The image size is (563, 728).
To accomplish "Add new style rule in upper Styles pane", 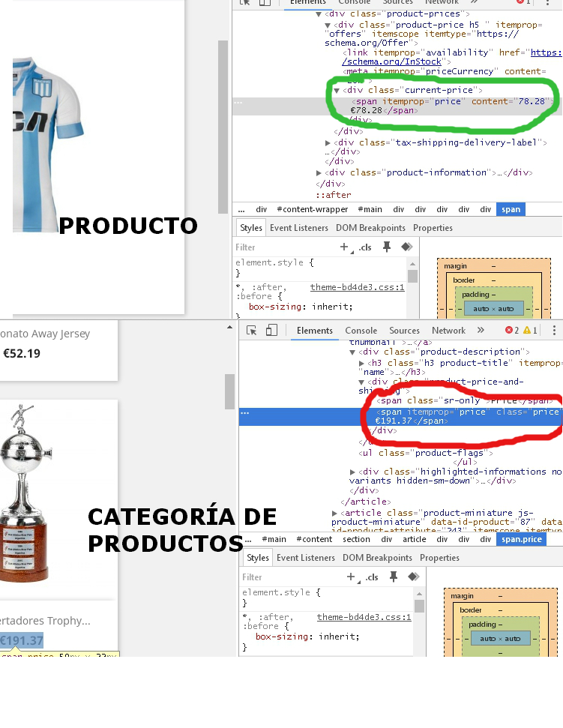I will click(344, 247).
